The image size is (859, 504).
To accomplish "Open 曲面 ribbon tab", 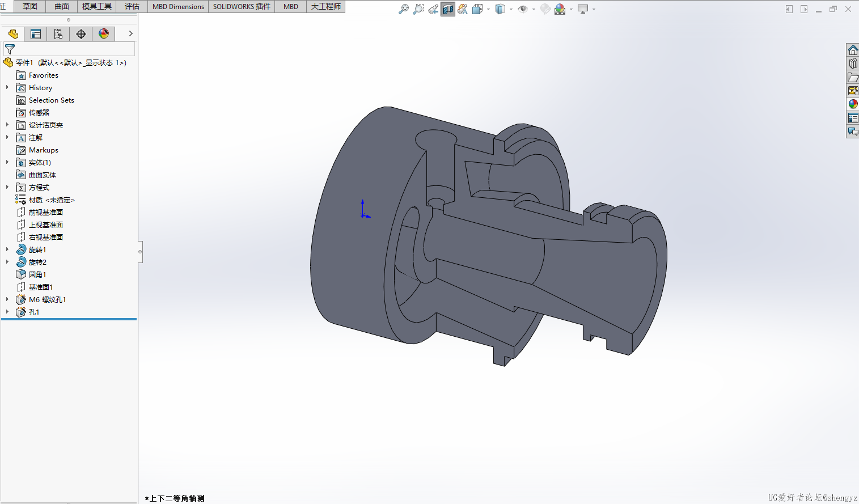I will click(62, 6).
